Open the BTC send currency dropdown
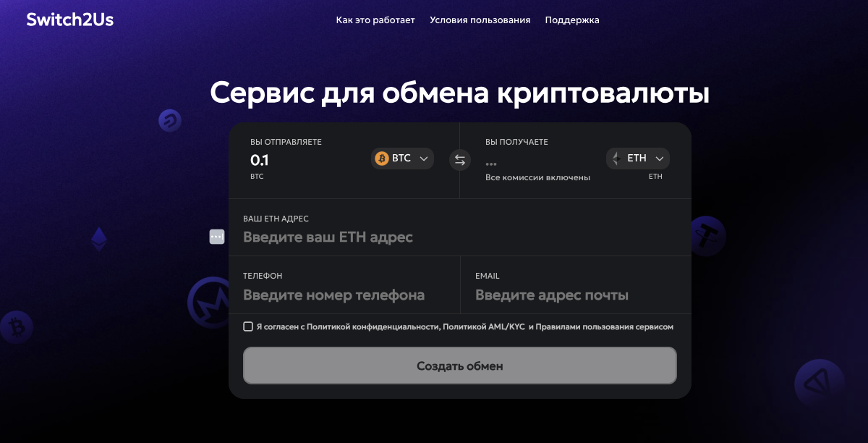This screenshot has width=868, height=443. 403,159
